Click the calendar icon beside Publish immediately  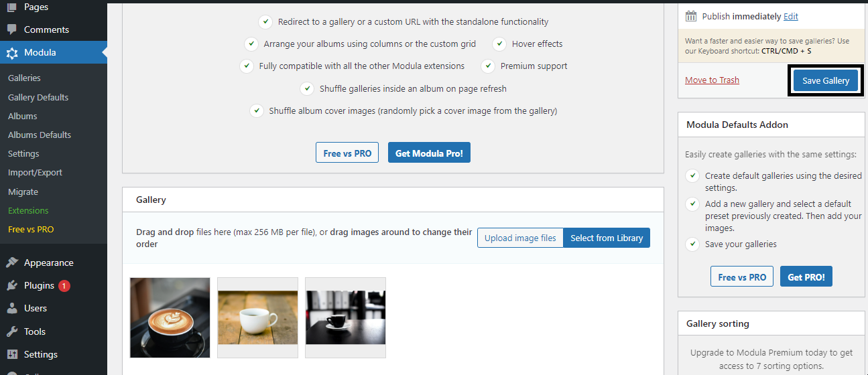(691, 16)
